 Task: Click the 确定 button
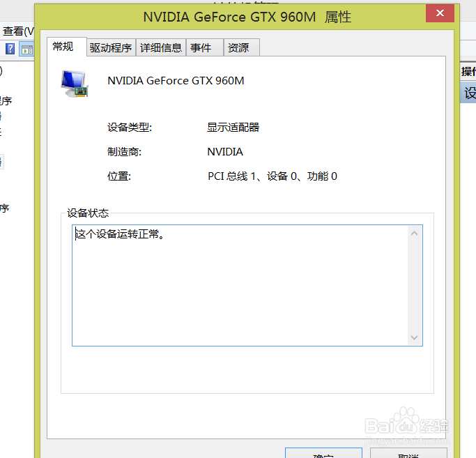tap(323, 453)
